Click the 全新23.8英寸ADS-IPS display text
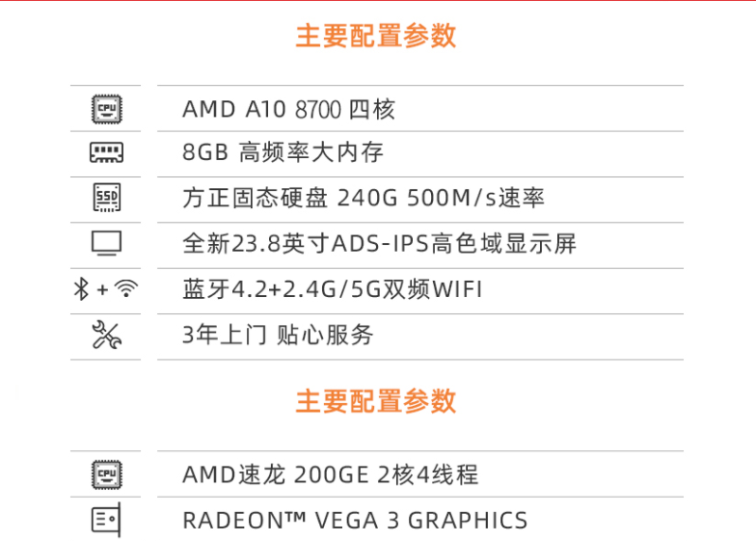This screenshot has height=541, width=756. point(380,243)
